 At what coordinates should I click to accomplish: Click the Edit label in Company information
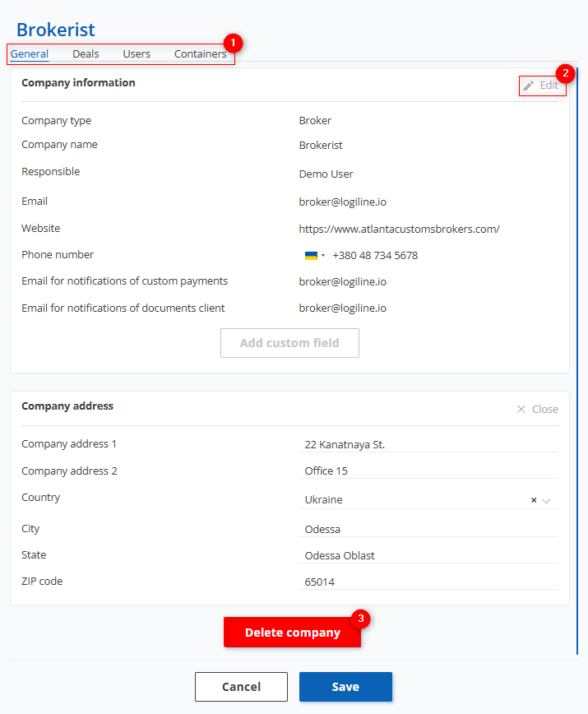(x=549, y=86)
